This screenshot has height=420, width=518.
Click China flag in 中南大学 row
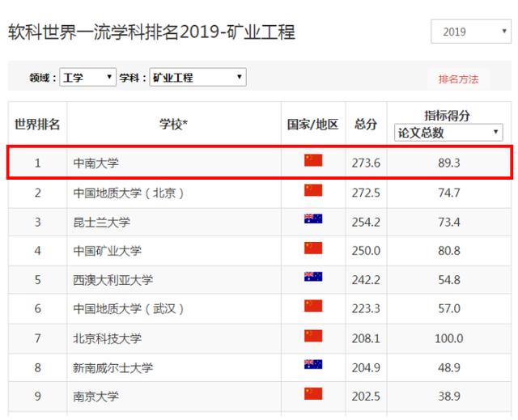coord(313,160)
